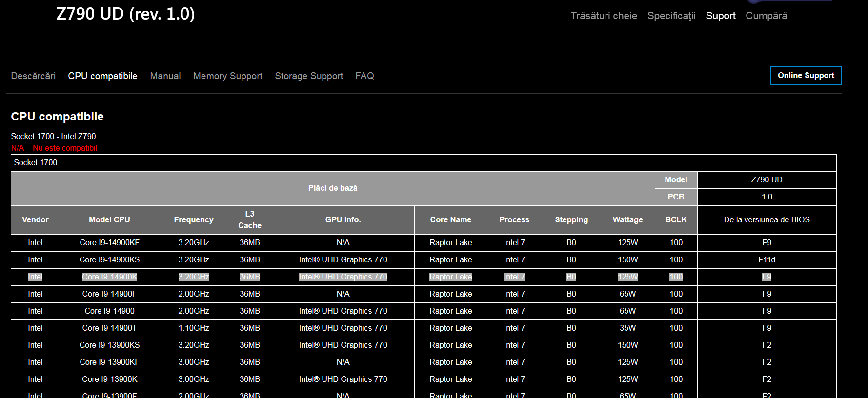Click 3.00GHz frequency for I9-13900KF
This screenshot has height=398, width=868.
[194, 362]
